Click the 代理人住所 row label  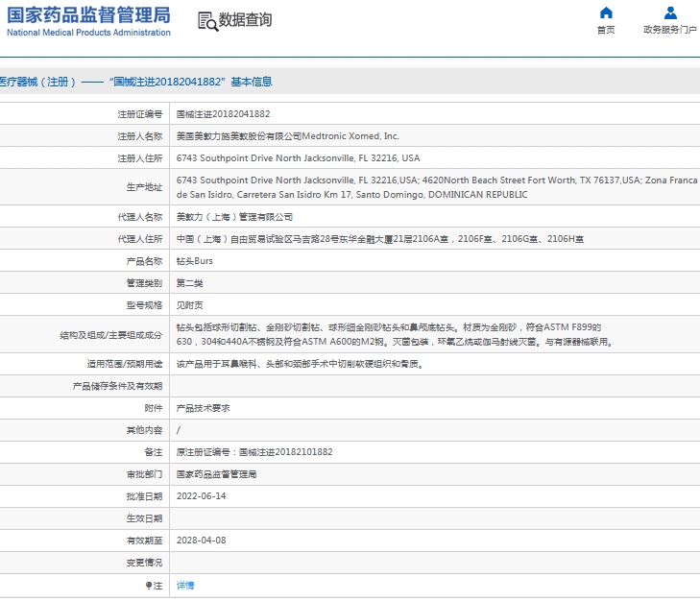click(x=140, y=239)
